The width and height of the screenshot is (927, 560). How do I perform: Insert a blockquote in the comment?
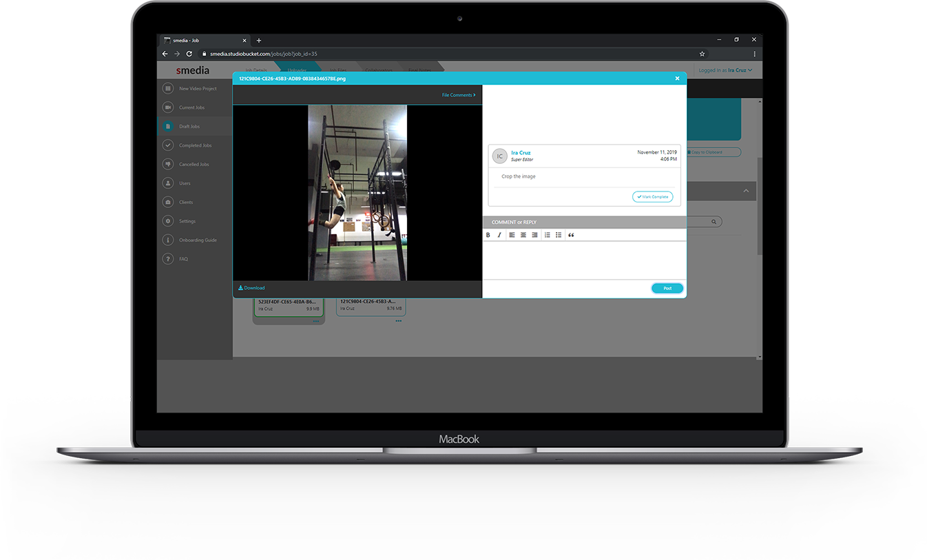571,235
